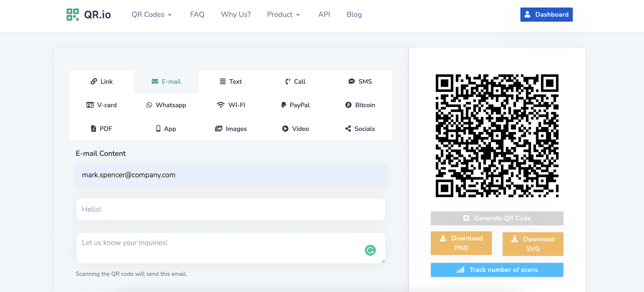
Task: Open the V-card QR code creator
Action: tap(101, 105)
